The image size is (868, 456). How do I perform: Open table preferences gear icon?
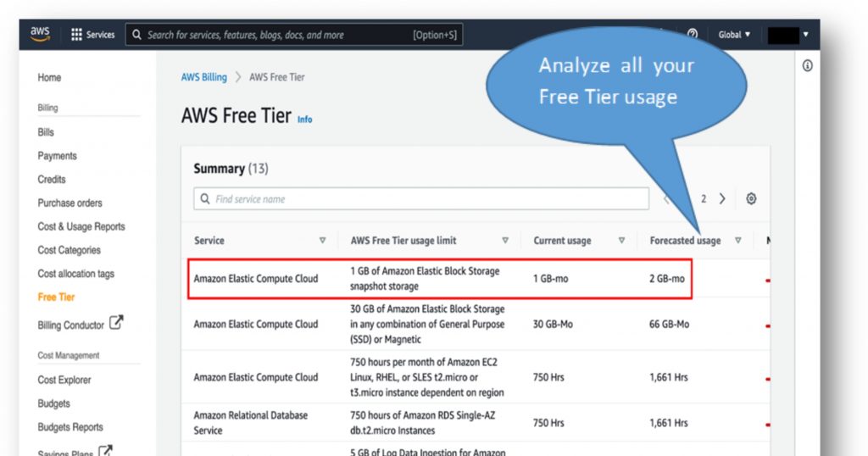coord(751,198)
